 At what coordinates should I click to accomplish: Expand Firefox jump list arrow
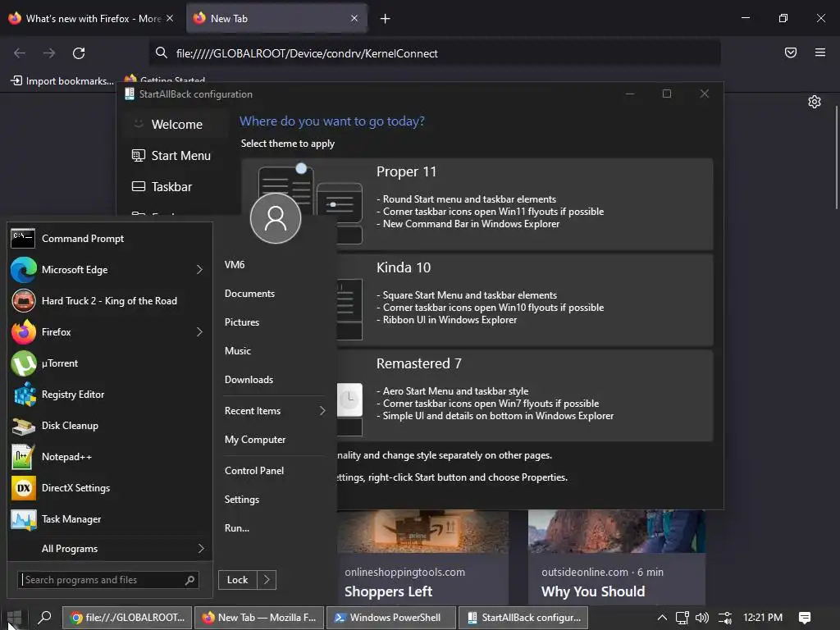pyautogui.click(x=200, y=332)
